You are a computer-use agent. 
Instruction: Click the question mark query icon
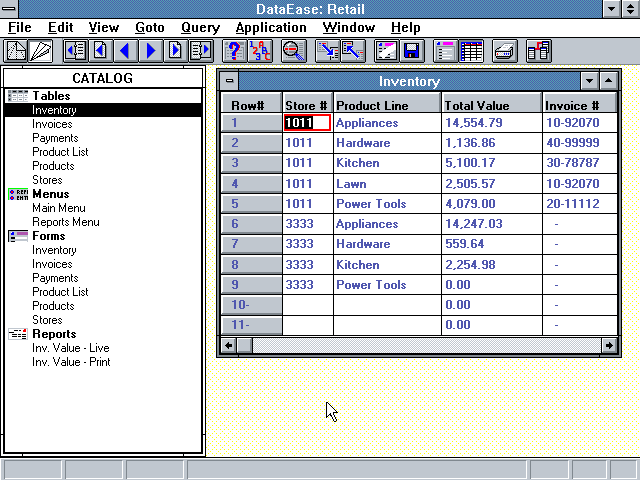[234, 51]
